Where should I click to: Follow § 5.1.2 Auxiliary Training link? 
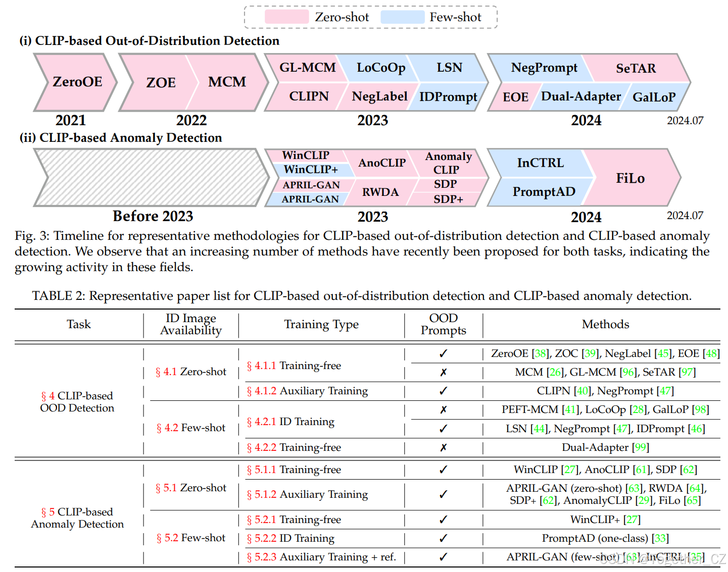click(307, 494)
